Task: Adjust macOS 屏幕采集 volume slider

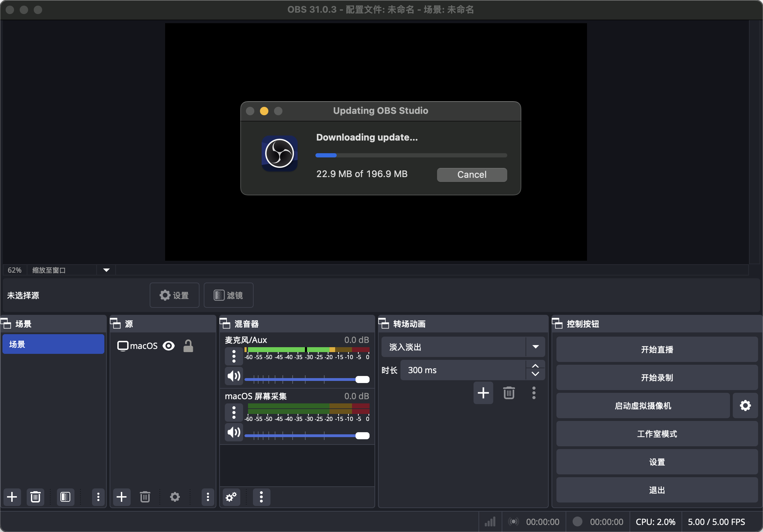Action: coord(307,435)
